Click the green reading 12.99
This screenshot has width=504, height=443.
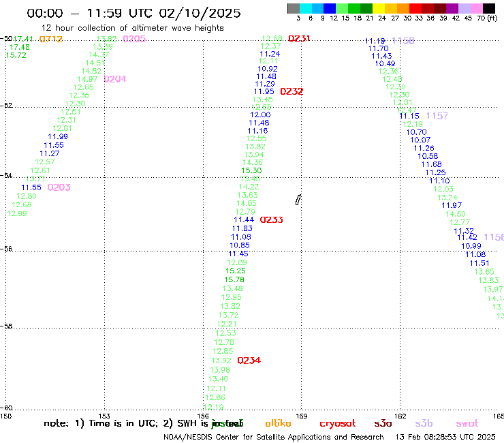pyautogui.click(x=17, y=213)
